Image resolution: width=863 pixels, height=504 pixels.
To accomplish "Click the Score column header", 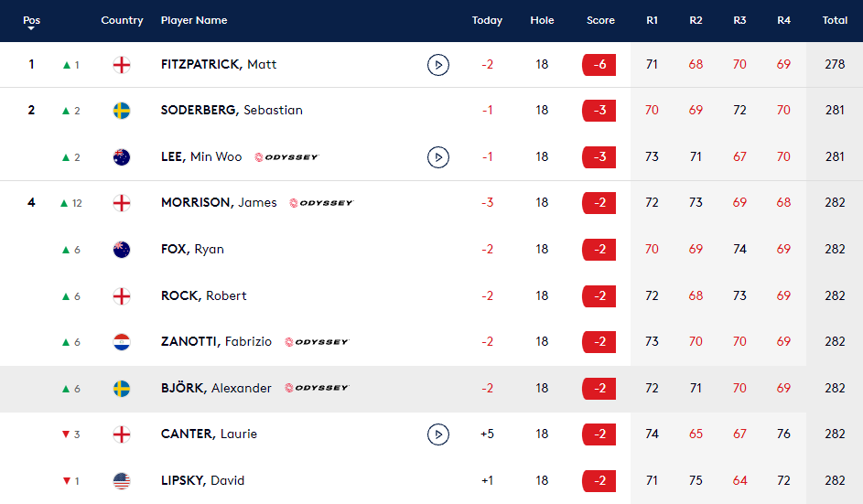I will [600, 20].
